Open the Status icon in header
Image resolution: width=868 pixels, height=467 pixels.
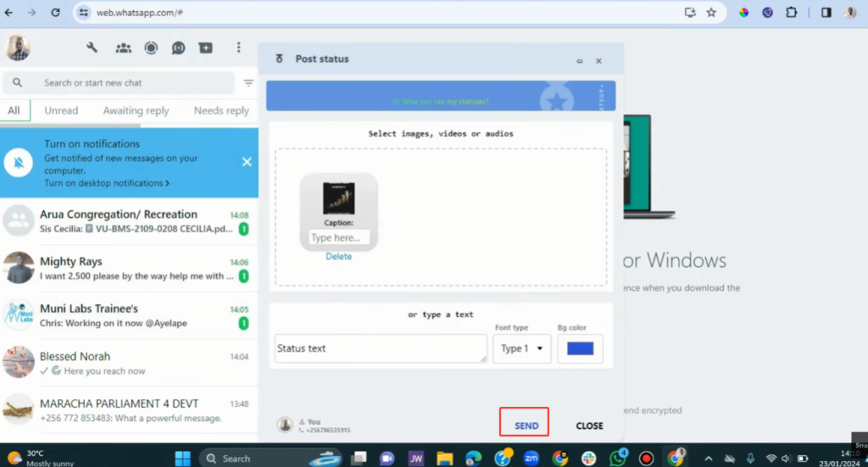click(151, 48)
